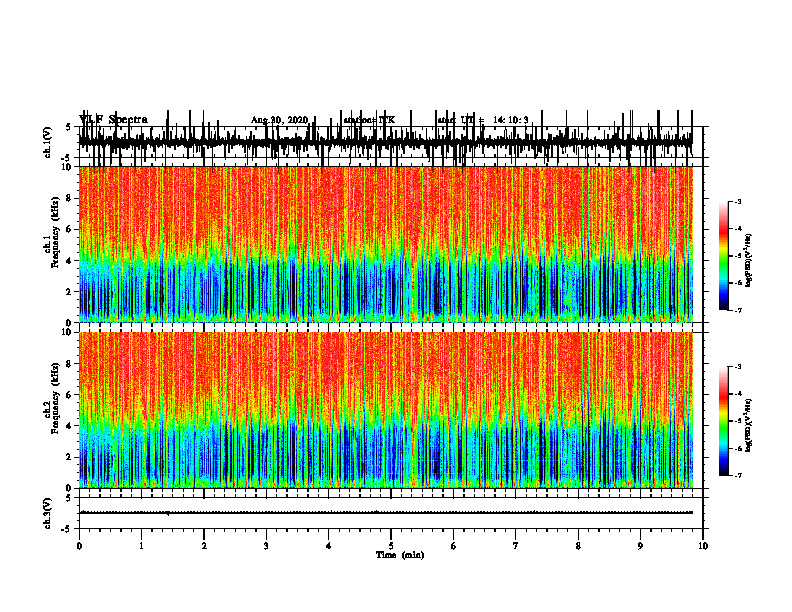Click time axis tick label '4'
This screenshot has width=792, height=612.
[328, 546]
